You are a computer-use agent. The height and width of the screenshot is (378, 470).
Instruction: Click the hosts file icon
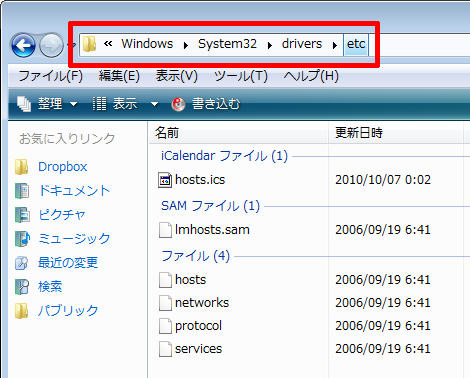[x=165, y=280]
